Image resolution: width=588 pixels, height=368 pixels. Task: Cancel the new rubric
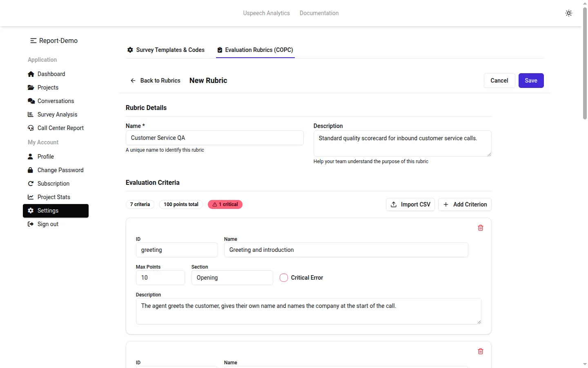pyautogui.click(x=499, y=81)
